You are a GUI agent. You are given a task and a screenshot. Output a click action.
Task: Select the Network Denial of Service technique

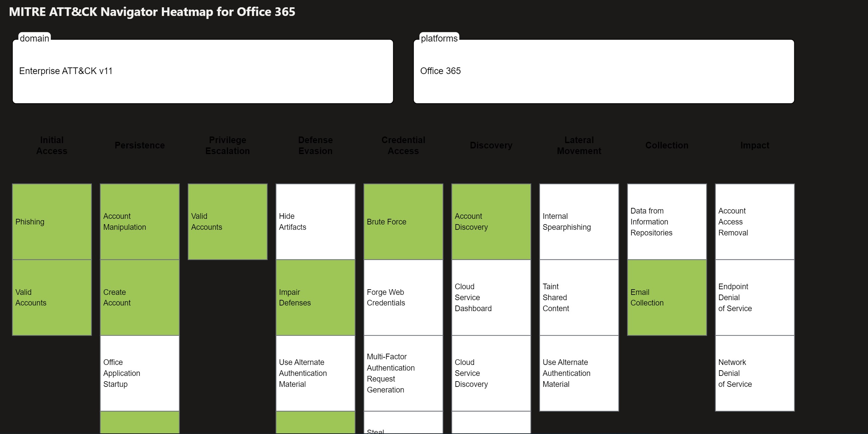pyautogui.click(x=755, y=373)
